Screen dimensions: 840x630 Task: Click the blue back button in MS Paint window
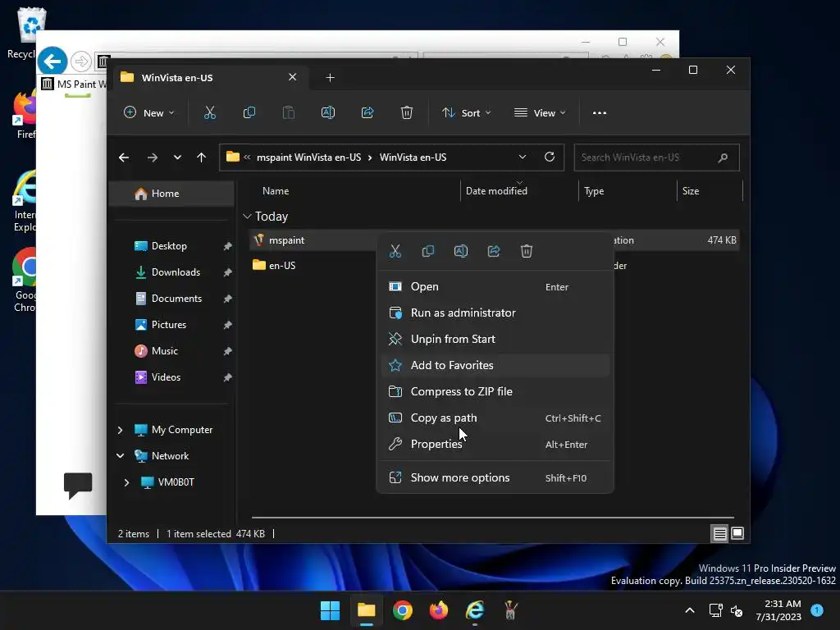pos(52,62)
